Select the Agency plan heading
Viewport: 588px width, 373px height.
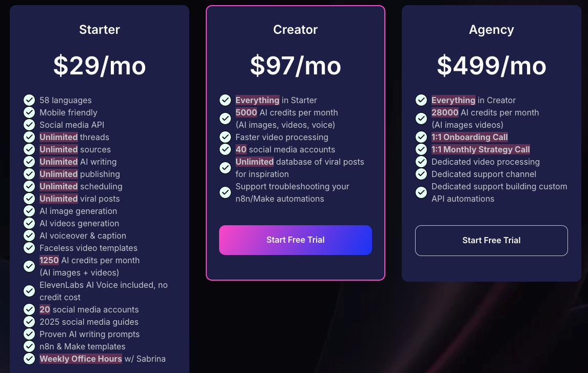tap(491, 30)
